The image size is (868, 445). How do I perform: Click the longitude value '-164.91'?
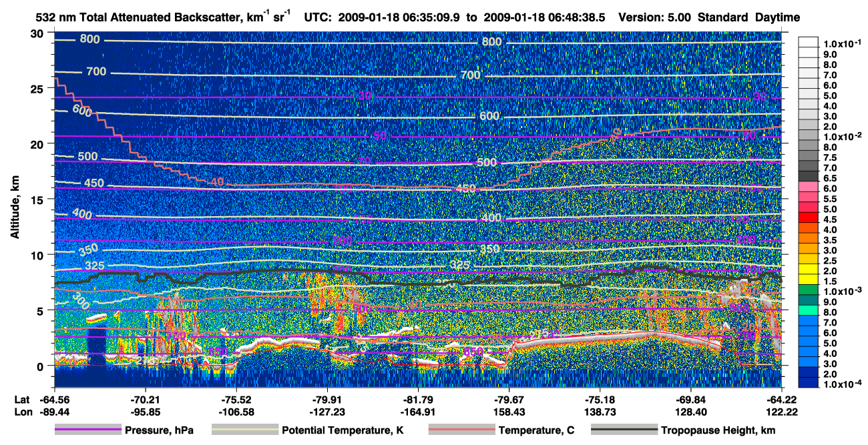[418, 412]
